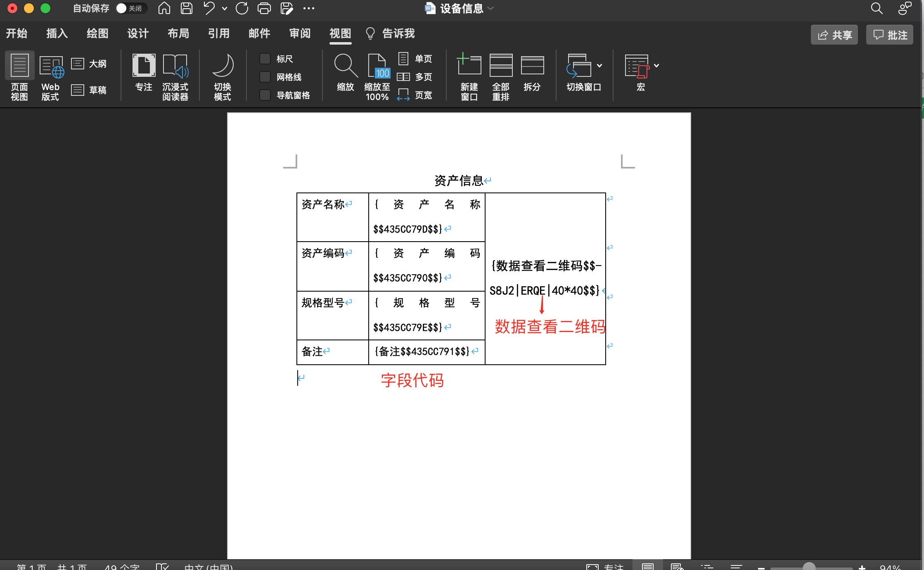Print the document with printer icon
Screen dimensions: 924x570
[264, 8]
